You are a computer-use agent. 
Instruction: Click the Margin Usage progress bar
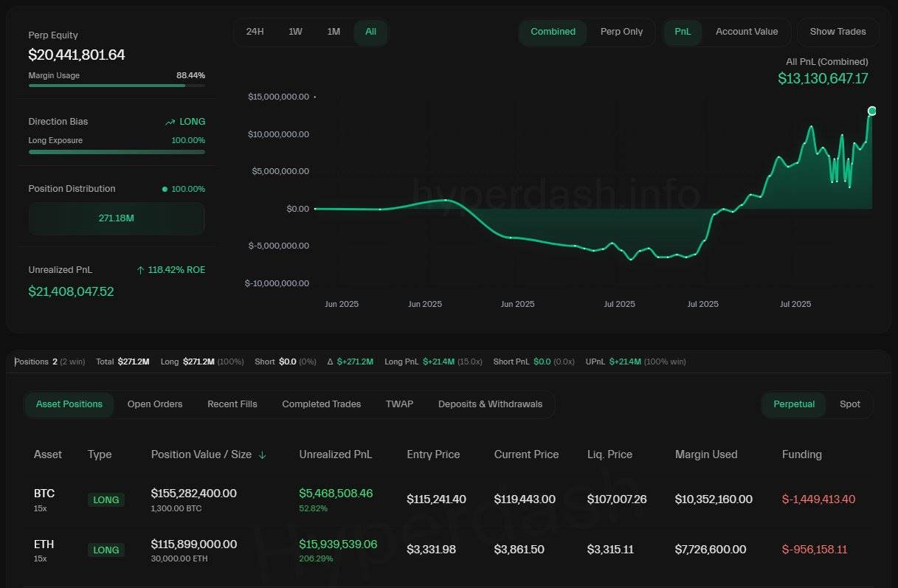pos(117,86)
